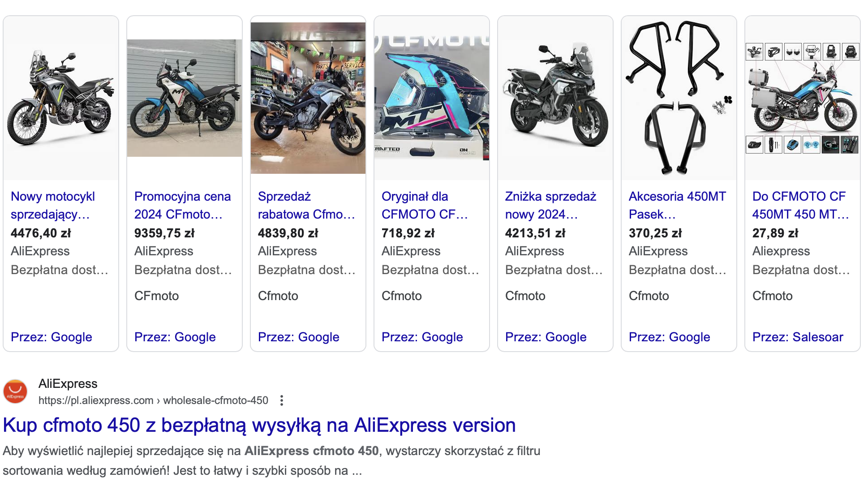Open 'Nowy motocykl sprzedający…' product link
The image size is (868, 490).
pos(53,205)
